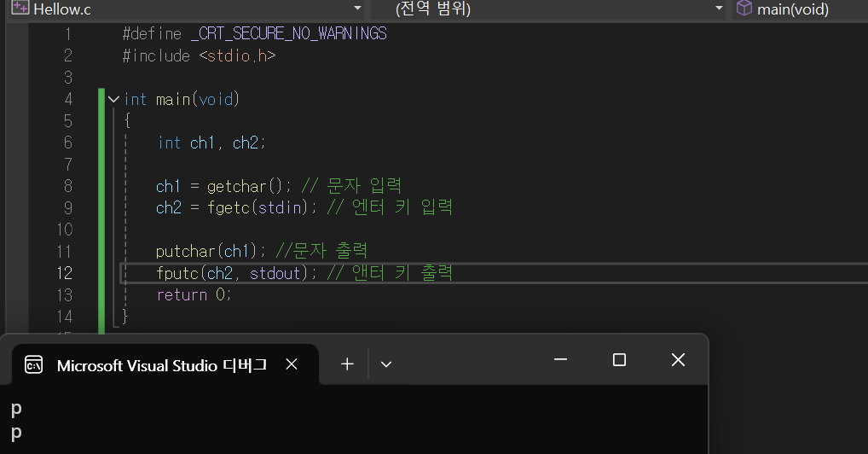This screenshot has width=868, height=454.
Task: Click the return 0; statement
Action: tap(194, 295)
